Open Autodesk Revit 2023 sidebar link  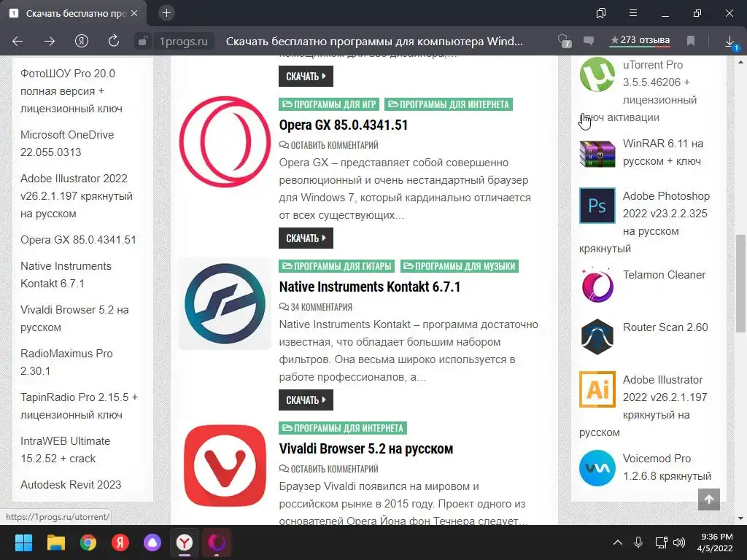pos(71,485)
